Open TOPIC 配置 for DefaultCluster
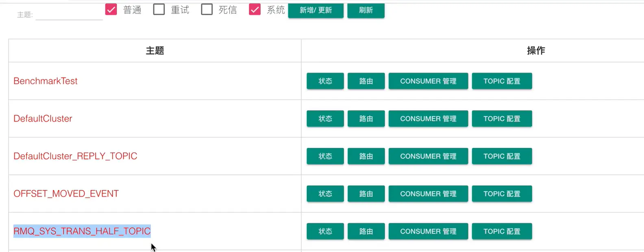This screenshot has height=252, width=644. (x=502, y=118)
